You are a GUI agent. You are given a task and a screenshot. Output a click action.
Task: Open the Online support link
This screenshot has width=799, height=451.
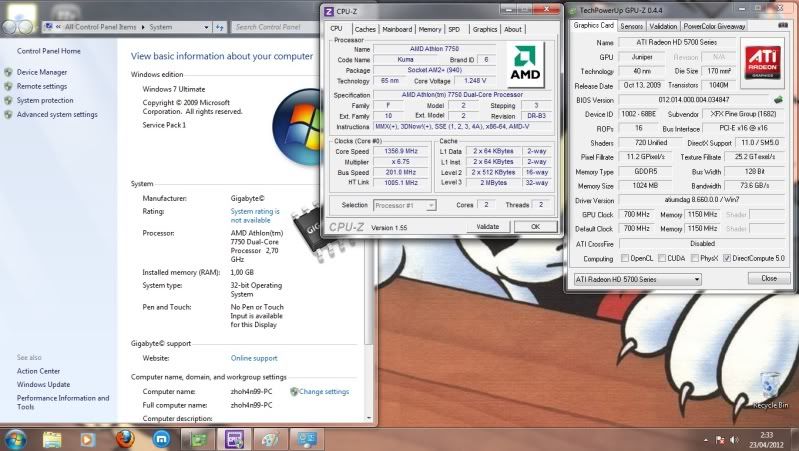pos(254,358)
